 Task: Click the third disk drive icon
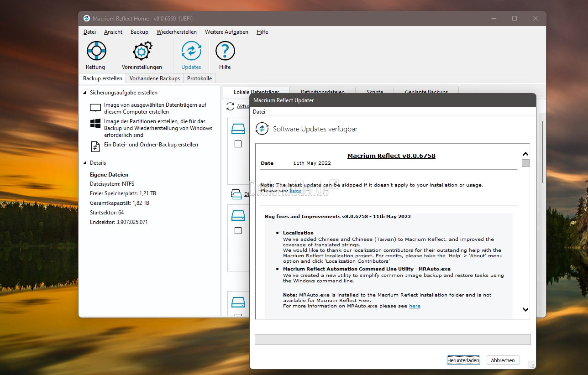238,302
